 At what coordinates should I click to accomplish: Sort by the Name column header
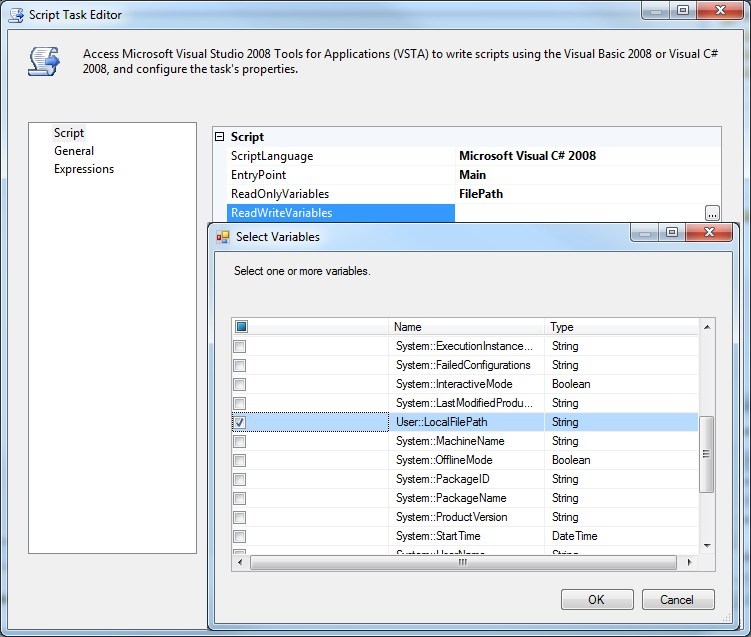(466, 327)
